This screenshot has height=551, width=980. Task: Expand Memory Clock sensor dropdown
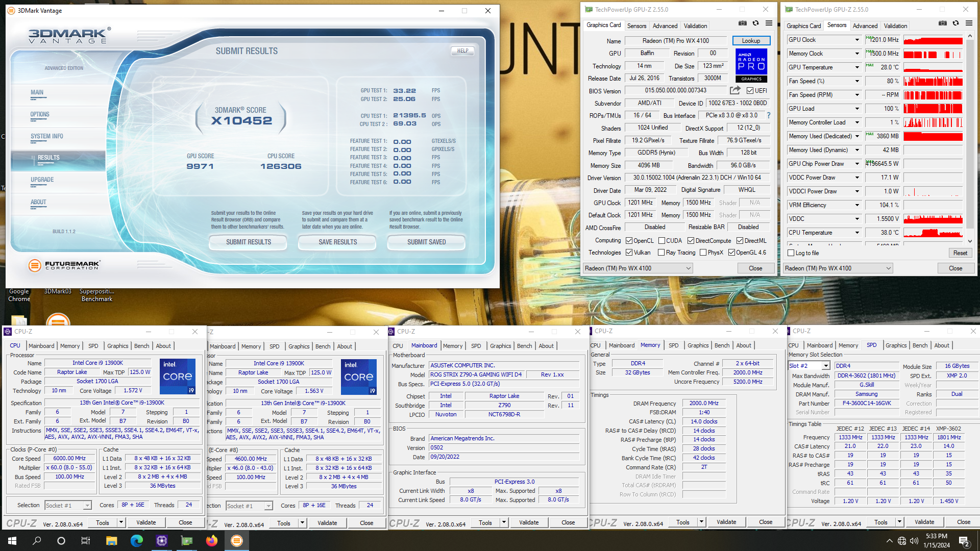tap(857, 54)
